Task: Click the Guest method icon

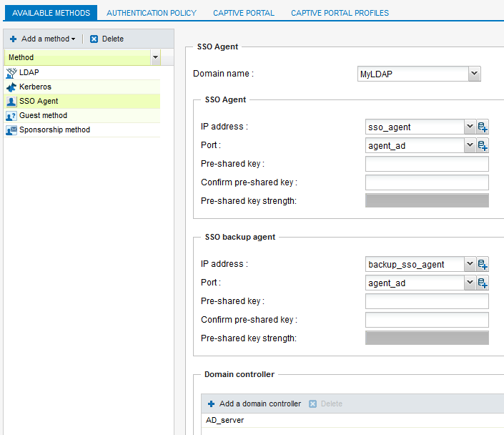Action: coord(11,116)
